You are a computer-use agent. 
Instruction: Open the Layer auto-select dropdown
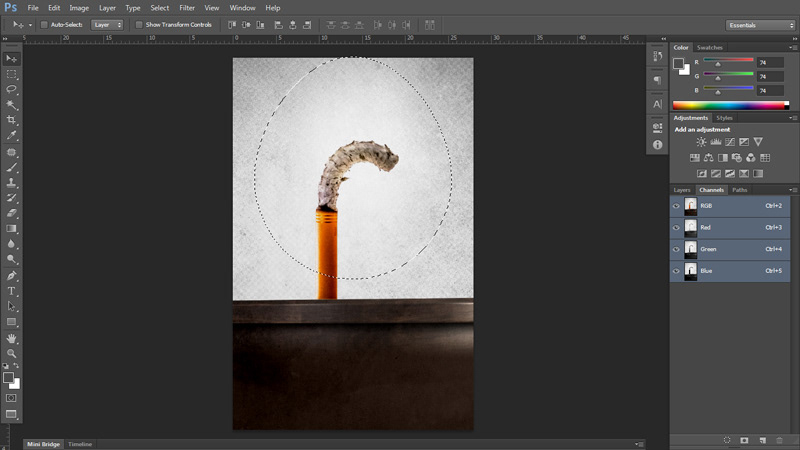107,24
